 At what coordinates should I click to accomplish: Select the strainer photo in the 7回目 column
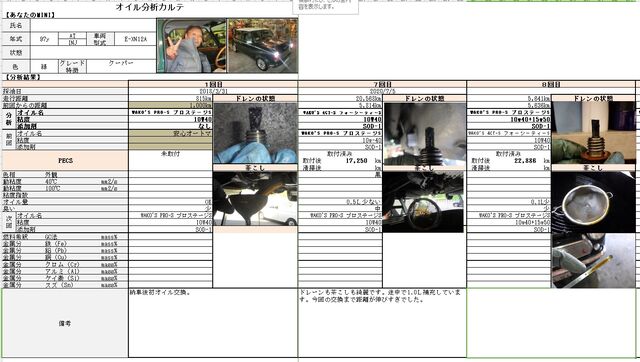pos(423,202)
